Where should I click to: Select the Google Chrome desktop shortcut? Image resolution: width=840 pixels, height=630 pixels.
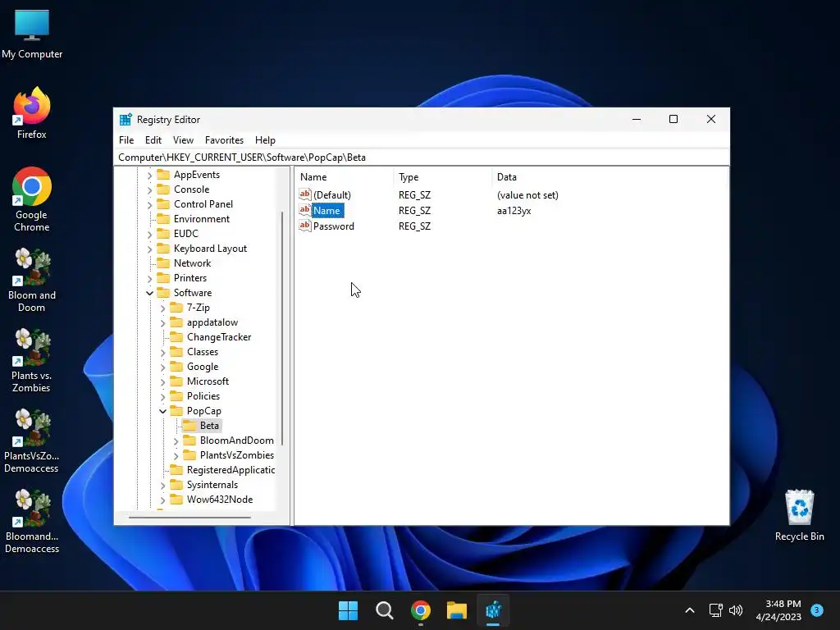pyautogui.click(x=32, y=199)
